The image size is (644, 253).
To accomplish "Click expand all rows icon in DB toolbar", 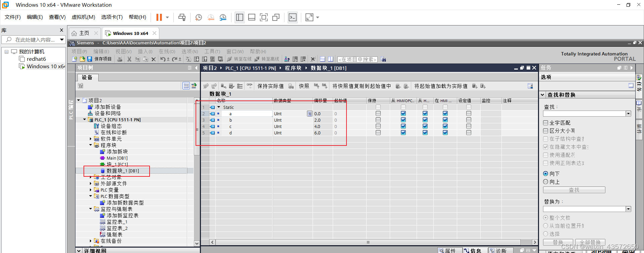I will tap(240, 86).
